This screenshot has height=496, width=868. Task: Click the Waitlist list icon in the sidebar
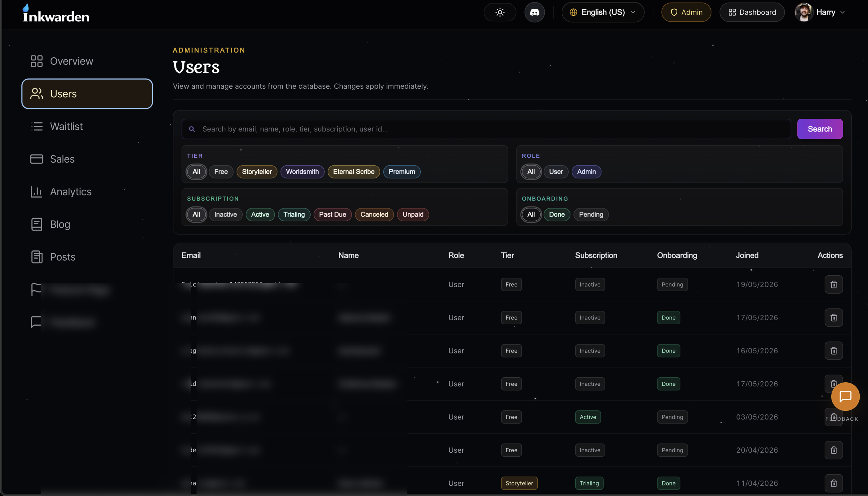[x=37, y=126]
